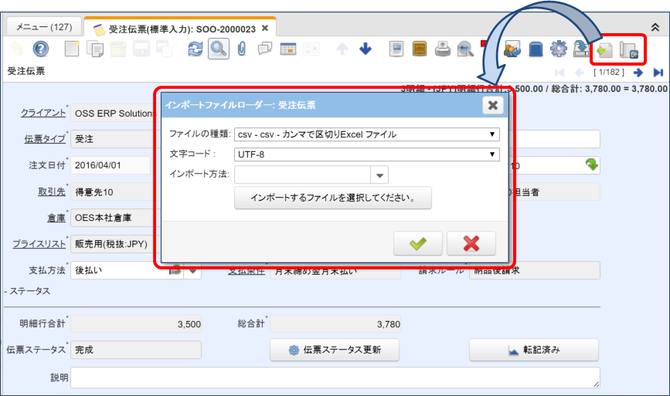This screenshot has width=670, height=396.
Task: Open the 文字コード UTF-8 dropdown
Action: click(367, 154)
